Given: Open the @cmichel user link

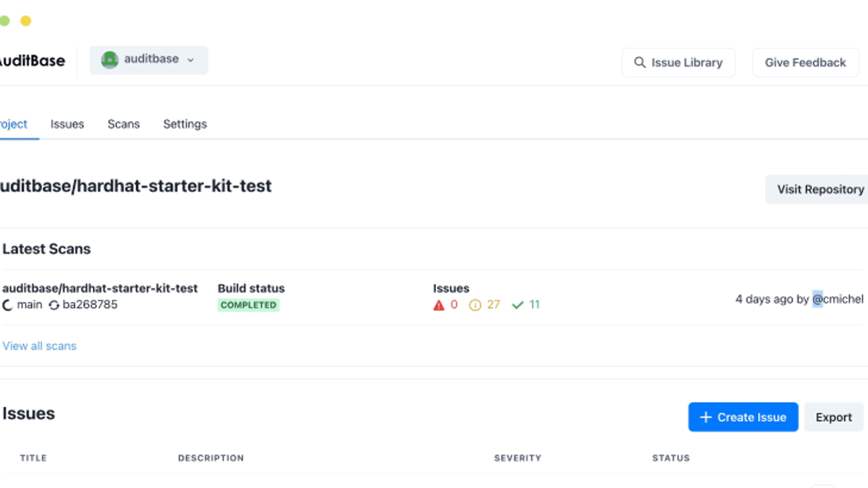Looking at the screenshot, I should pyautogui.click(x=837, y=299).
